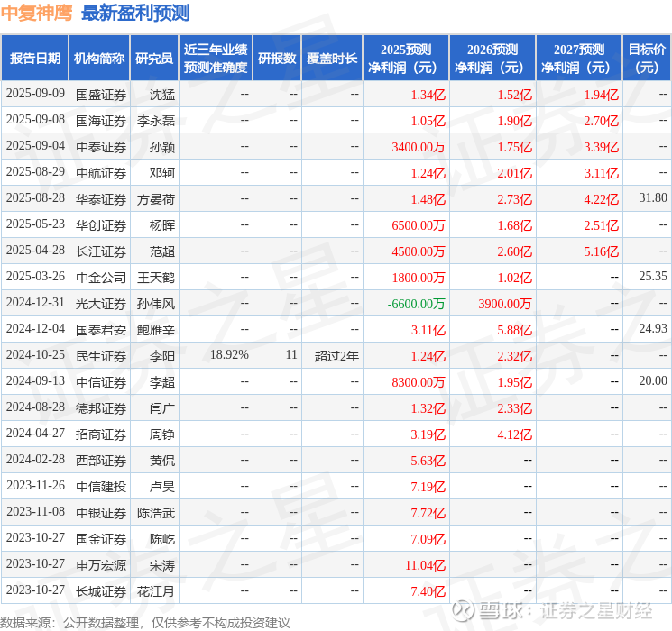Click the target price 31.80
This screenshot has height=631, width=672.
pos(653,198)
